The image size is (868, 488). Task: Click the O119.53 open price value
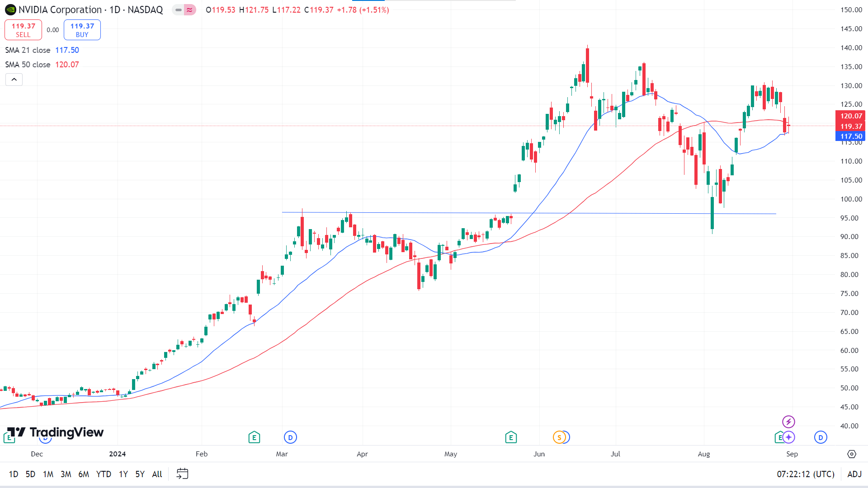point(221,10)
